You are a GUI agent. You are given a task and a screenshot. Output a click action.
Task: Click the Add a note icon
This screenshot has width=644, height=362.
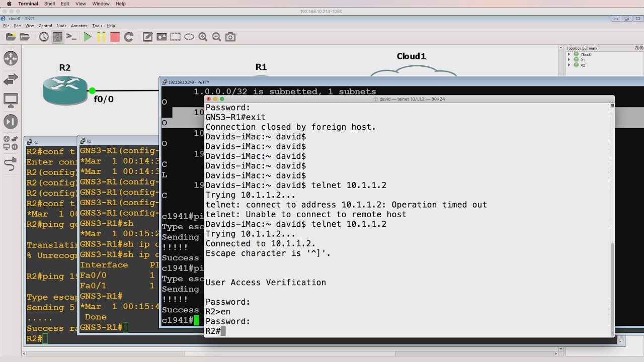[x=147, y=37]
